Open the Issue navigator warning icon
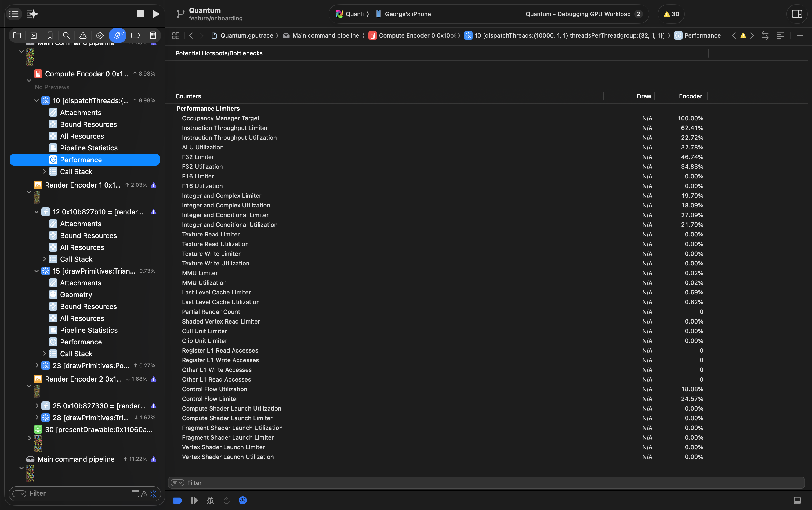The width and height of the screenshot is (812, 510). click(x=83, y=35)
